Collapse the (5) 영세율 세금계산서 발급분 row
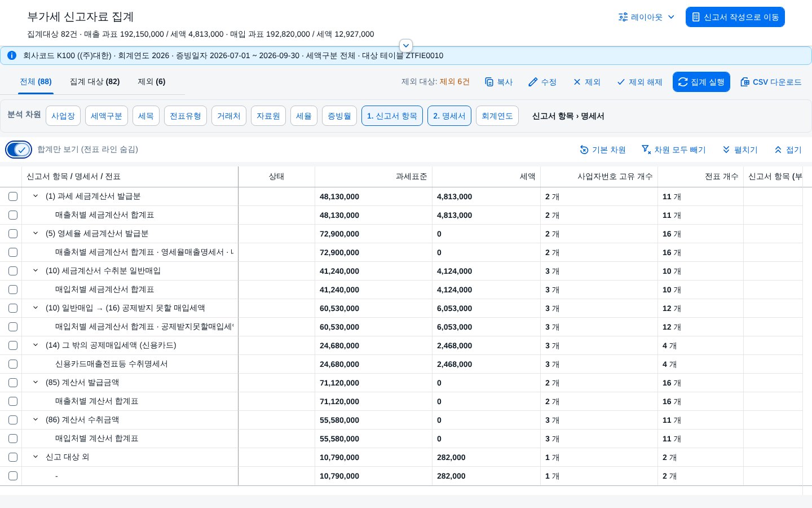 coord(36,233)
